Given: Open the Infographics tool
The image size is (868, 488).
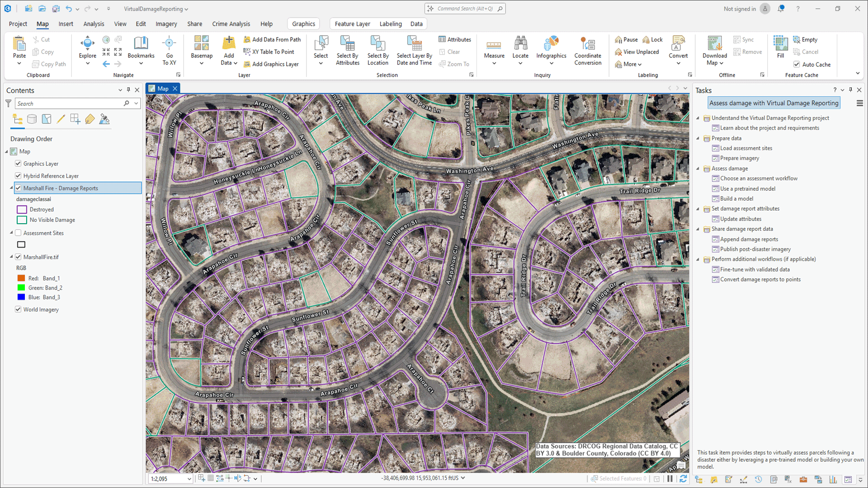Looking at the screenshot, I should pos(551,50).
